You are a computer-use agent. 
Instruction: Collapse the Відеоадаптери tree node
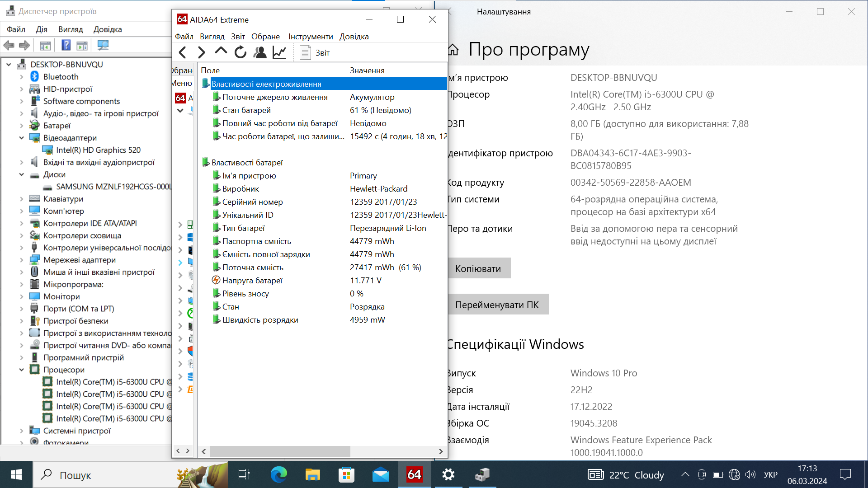pyautogui.click(x=21, y=138)
